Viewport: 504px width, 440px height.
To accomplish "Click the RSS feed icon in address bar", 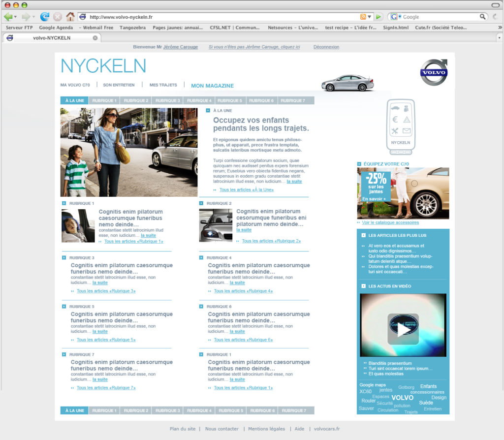I will pyautogui.click(x=363, y=17).
